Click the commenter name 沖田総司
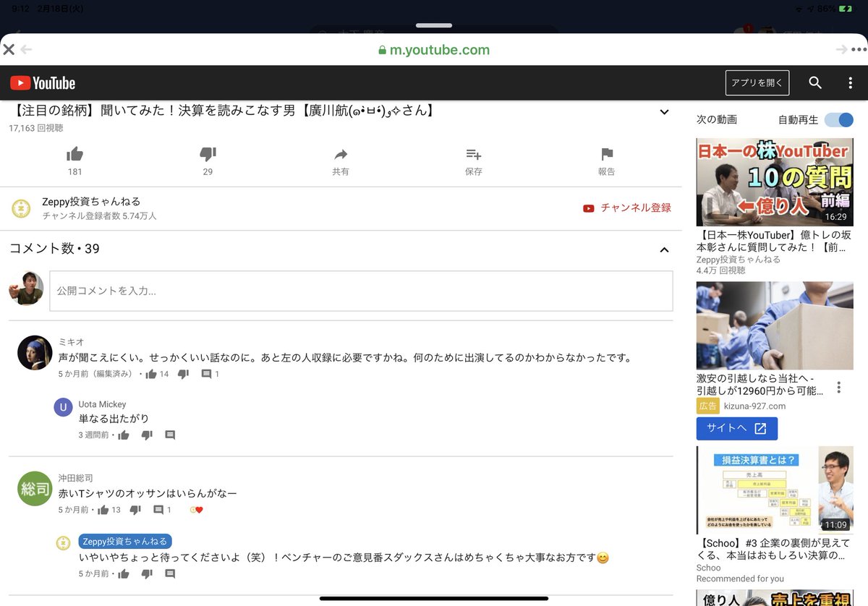 click(x=76, y=478)
